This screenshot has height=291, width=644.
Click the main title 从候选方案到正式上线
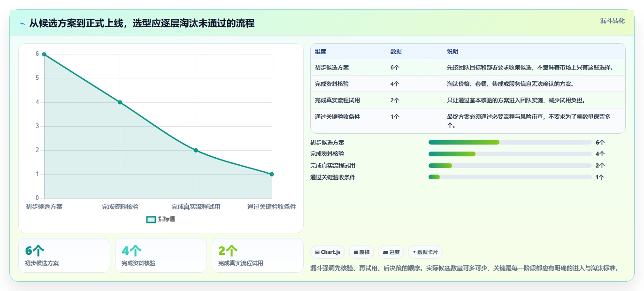pyautogui.click(x=142, y=23)
